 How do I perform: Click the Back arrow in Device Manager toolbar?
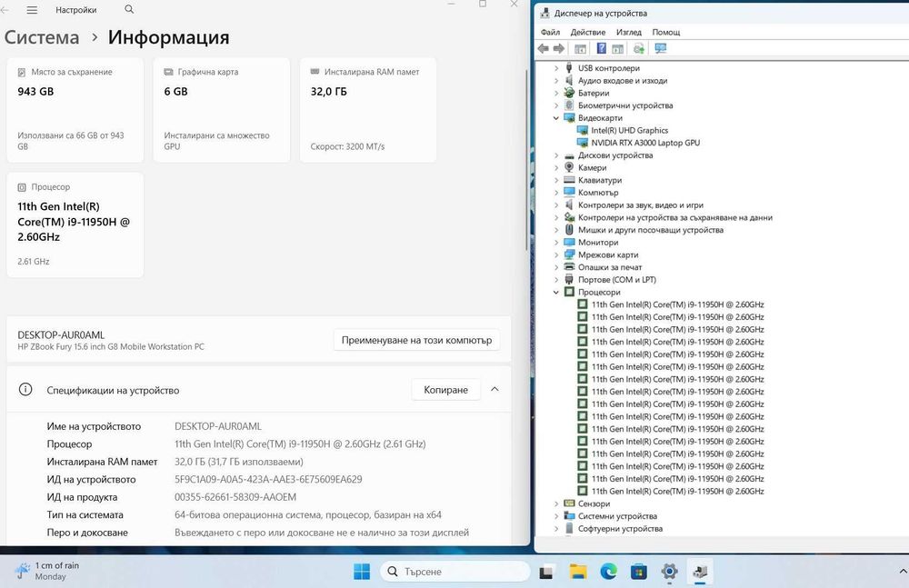click(544, 49)
